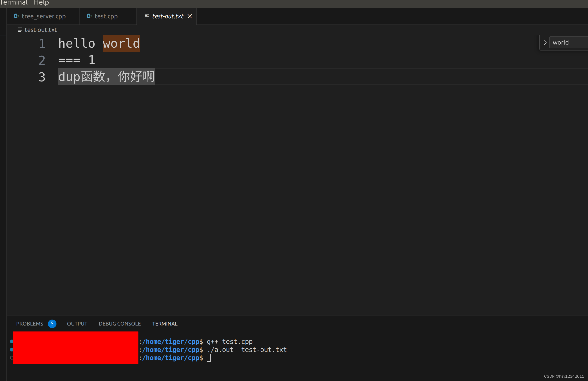Open the Help menu
Viewport: 588px width, 381px height.
click(x=41, y=3)
